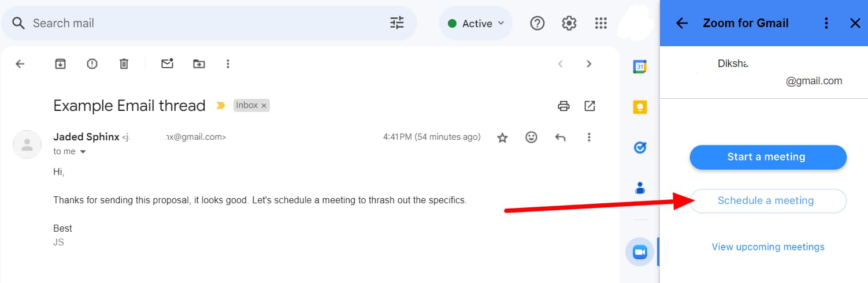Open the Settings gear
Image resolution: width=868 pixels, height=283 pixels.
(x=569, y=23)
